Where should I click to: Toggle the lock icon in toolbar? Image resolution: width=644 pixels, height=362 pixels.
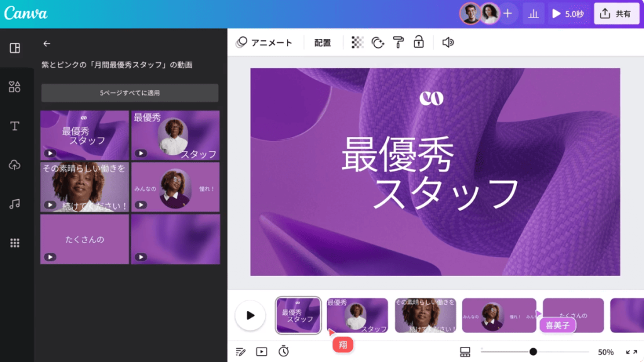418,42
